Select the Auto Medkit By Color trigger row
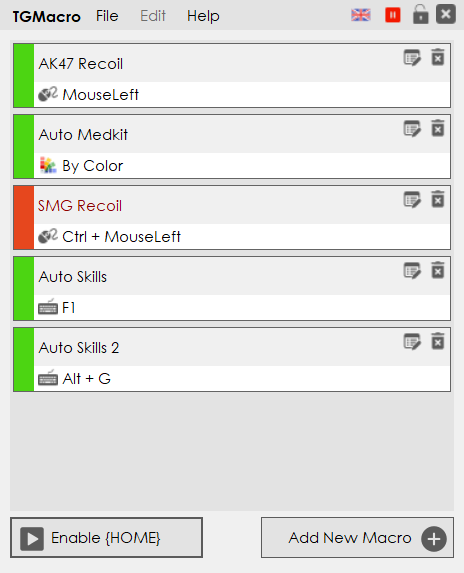The width and height of the screenshot is (464, 573). pyautogui.click(x=242, y=166)
